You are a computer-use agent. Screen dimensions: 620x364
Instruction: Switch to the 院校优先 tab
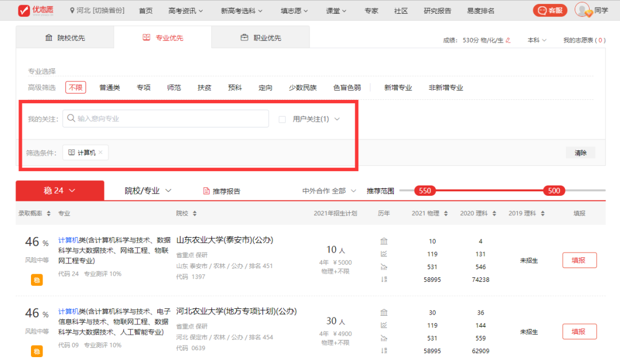(65, 38)
